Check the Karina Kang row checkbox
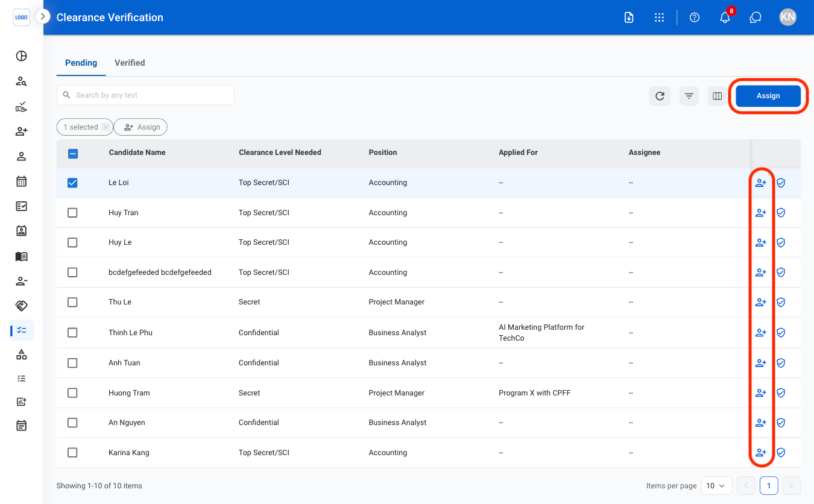 (72, 453)
